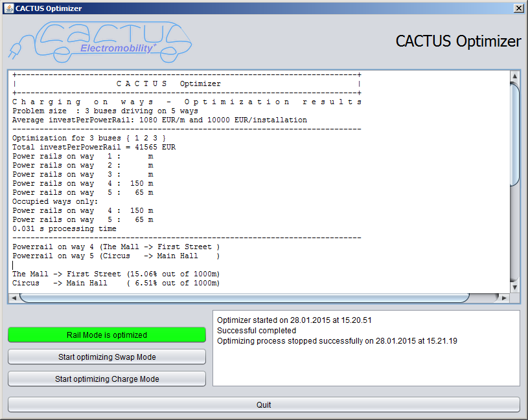Click 'Optimization for 3 buses { 1 2 3 }'
The width and height of the screenshot is (528, 420).
point(89,138)
